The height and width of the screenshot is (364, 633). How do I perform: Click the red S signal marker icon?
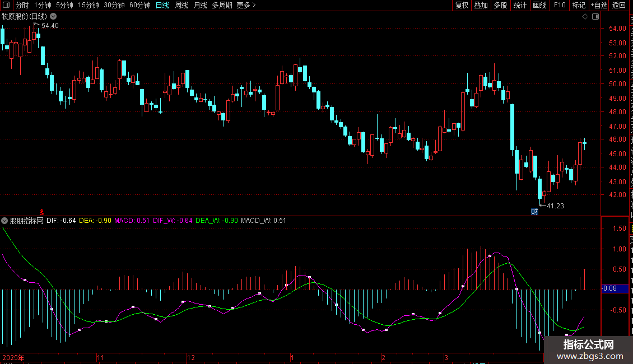[x=41, y=210]
